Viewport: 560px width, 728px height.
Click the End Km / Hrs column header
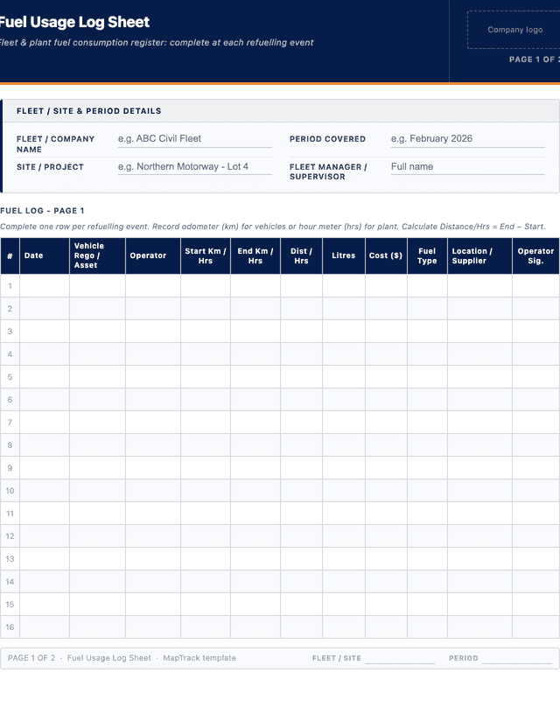[255, 255]
